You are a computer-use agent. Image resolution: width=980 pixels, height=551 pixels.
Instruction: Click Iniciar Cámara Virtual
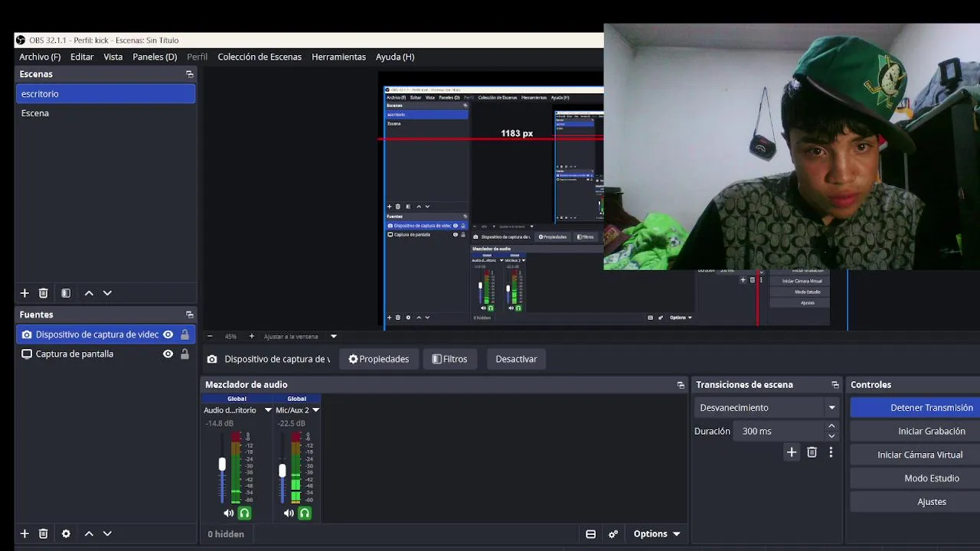point(915,455)
